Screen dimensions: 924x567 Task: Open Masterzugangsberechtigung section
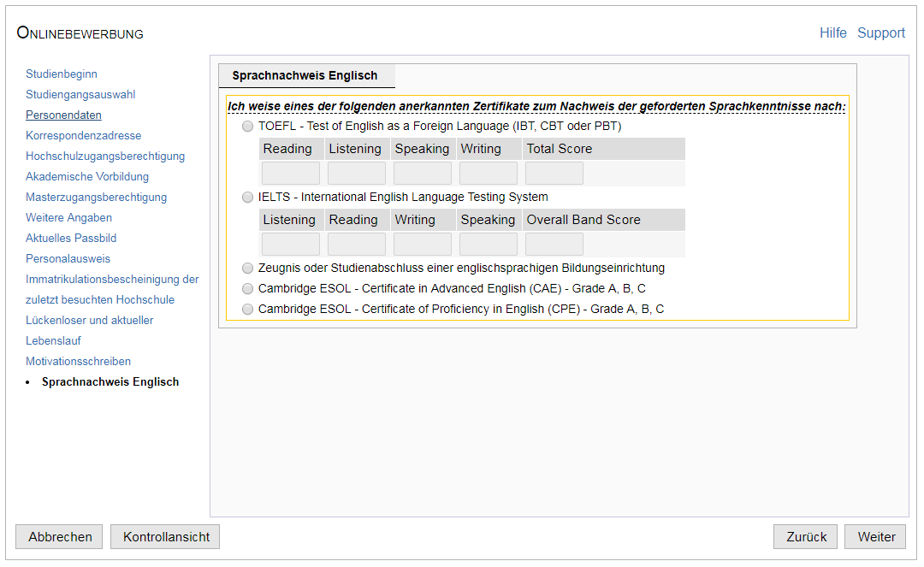click(96, 198)
